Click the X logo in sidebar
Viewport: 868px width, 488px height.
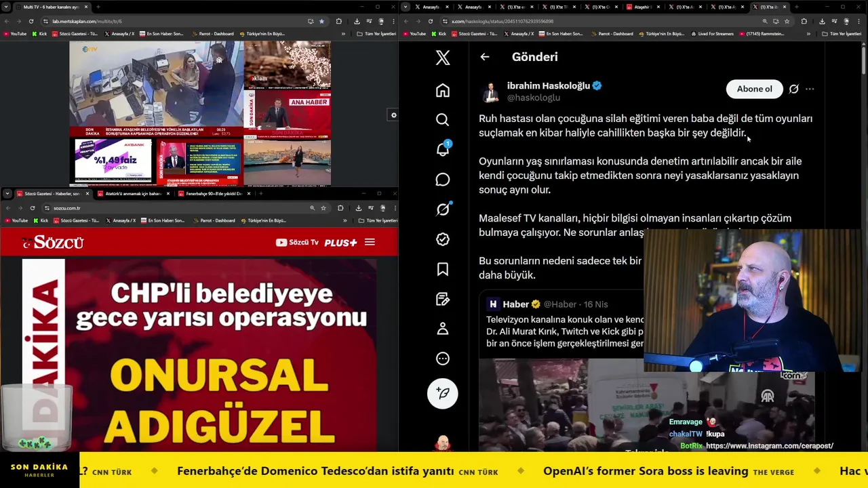pos(443,58)
